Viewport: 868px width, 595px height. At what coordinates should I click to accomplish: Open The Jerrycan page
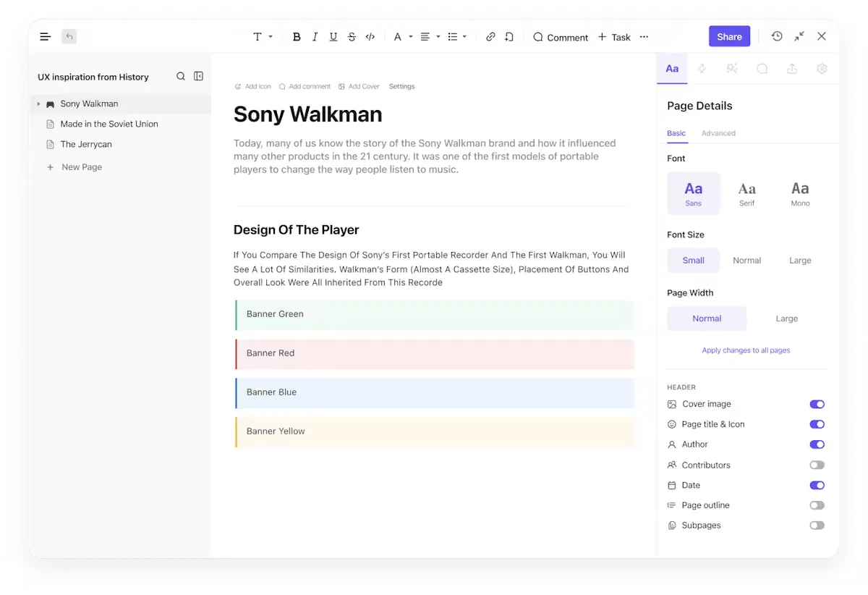[x=86, y=144]
